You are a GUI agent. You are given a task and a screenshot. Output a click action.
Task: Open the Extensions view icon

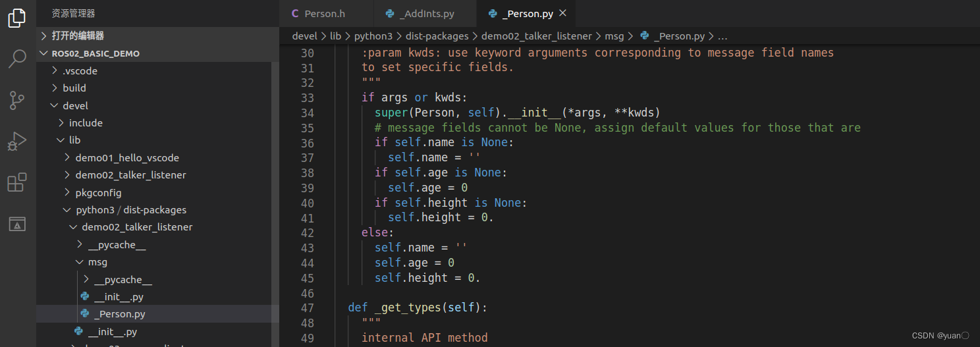17,182
